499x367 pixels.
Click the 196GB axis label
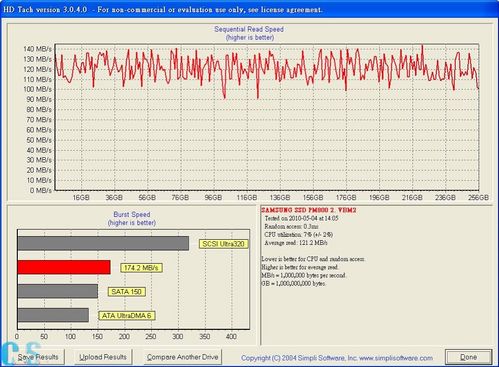[x=379, y=198]
